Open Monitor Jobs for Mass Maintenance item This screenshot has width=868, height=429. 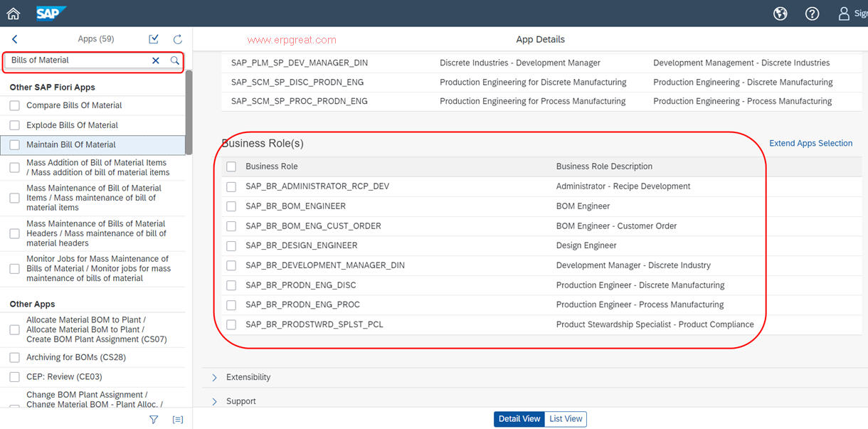point(98,269)
